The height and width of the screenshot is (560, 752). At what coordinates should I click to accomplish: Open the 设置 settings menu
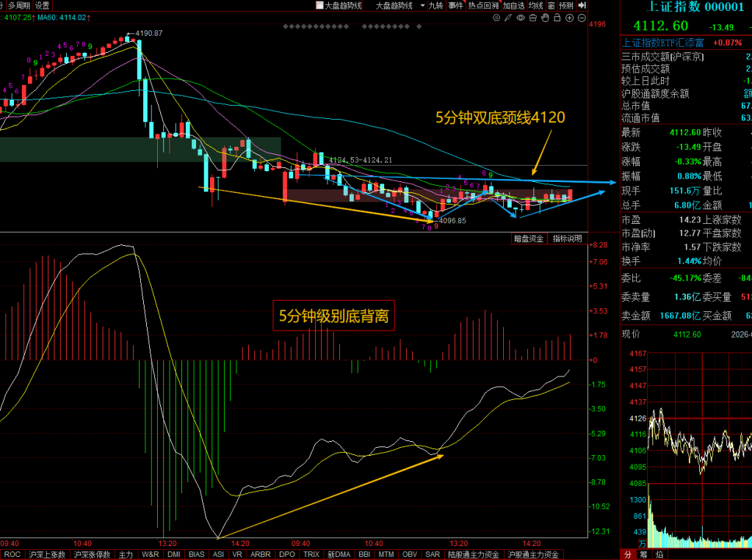(43, 5)
